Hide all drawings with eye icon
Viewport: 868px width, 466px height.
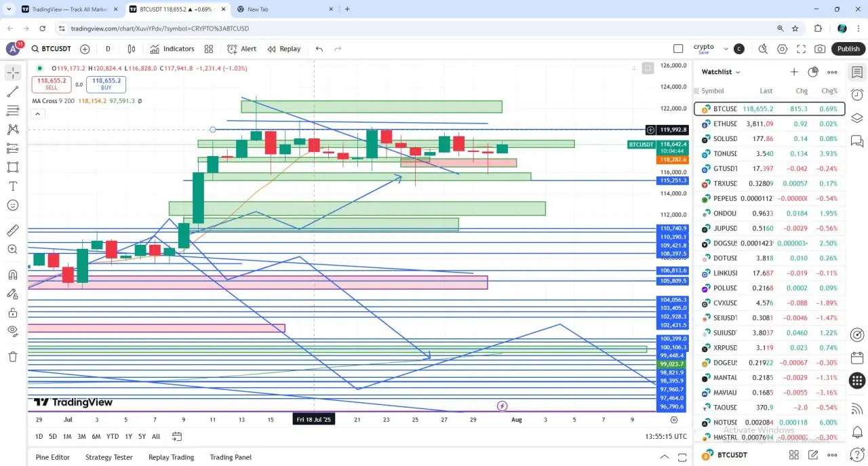(13, 331)
